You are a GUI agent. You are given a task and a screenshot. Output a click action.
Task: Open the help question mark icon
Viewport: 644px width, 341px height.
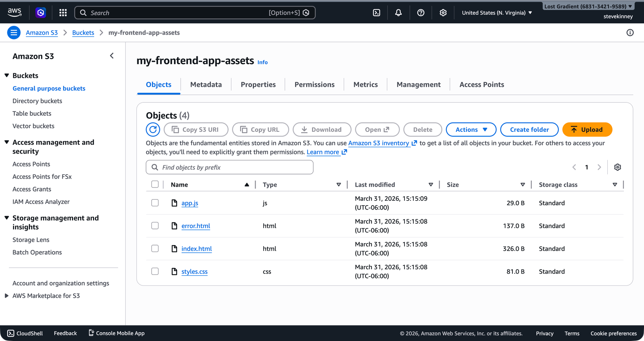pyautogui.click(x=421, y=13)
